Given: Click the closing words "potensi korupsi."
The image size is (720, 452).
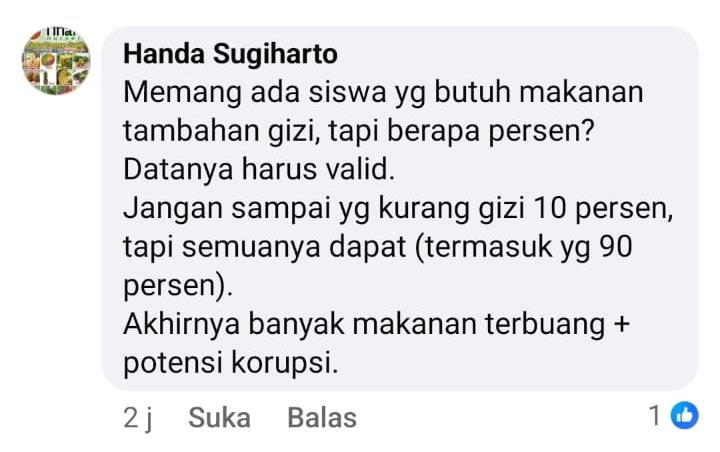Looking at the screenshot, I should [231, 363].
